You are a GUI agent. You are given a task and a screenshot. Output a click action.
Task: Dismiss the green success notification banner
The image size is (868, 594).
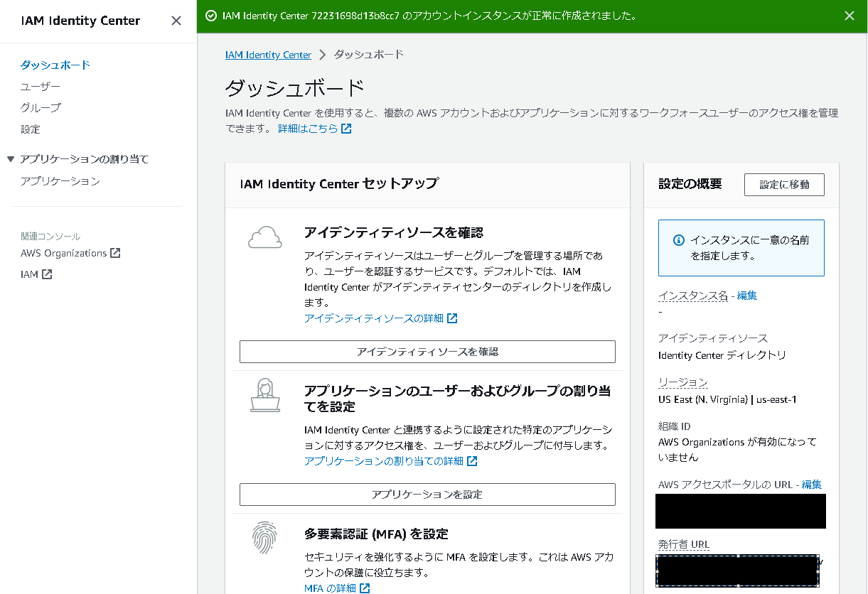850,16
